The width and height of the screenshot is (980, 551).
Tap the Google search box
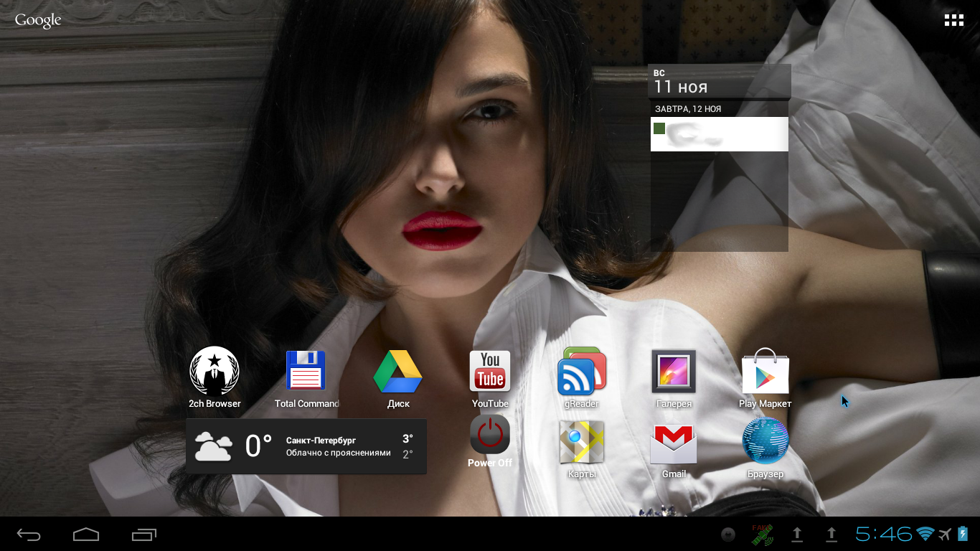coord(38,20)
